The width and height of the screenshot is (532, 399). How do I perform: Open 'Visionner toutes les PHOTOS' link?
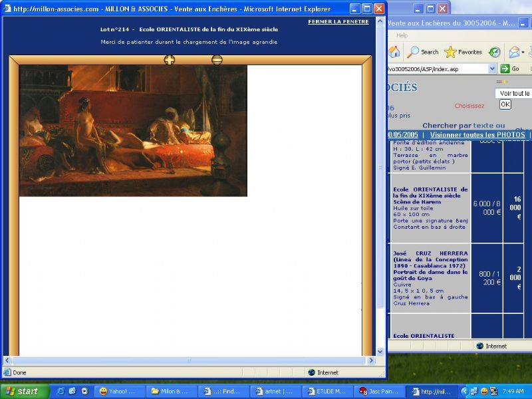pyautogui.click(x=477, y=135)
